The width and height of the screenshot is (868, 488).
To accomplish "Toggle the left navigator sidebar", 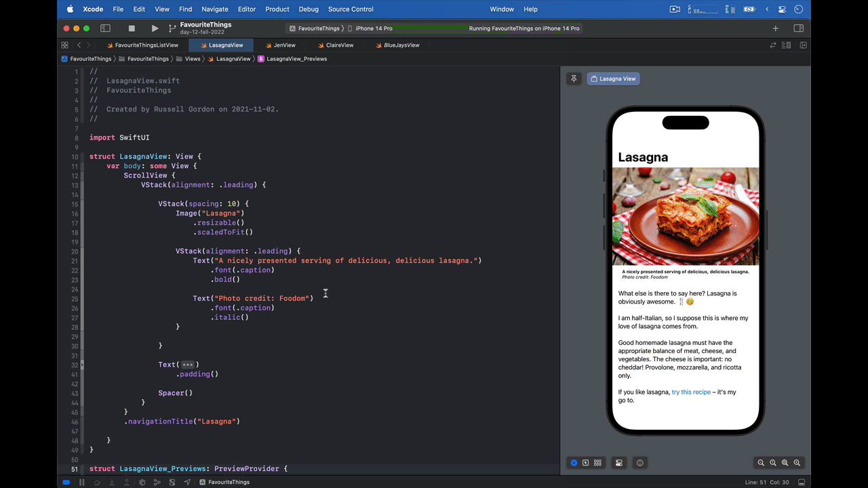I will coord(105,28).
